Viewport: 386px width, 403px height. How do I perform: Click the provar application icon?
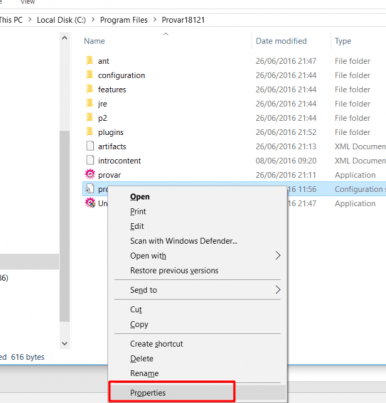tap(90, 174)
